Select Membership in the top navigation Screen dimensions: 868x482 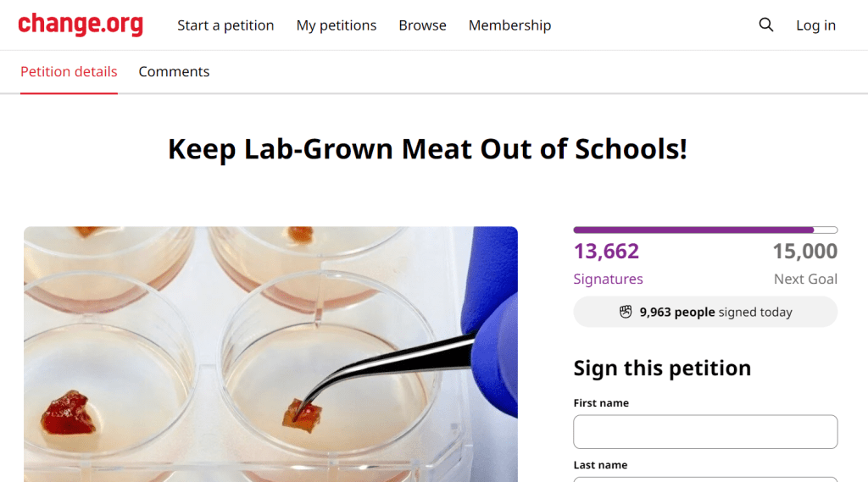tap(509, 25)
